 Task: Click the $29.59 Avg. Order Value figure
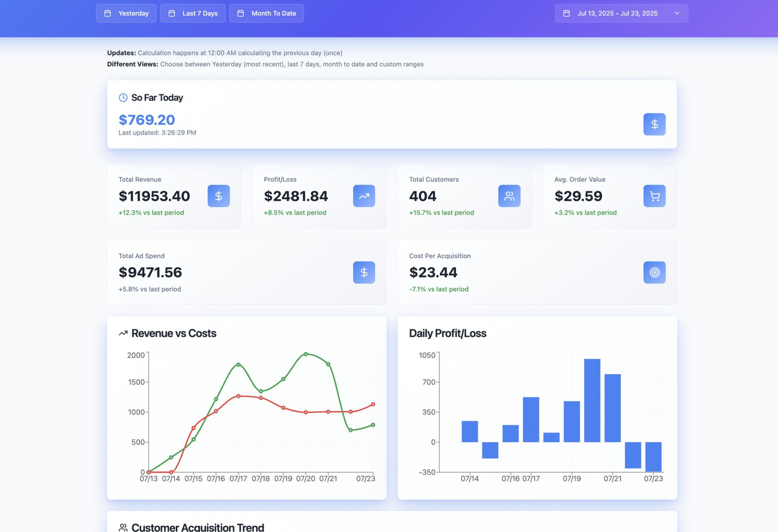[x=578, y=196]
